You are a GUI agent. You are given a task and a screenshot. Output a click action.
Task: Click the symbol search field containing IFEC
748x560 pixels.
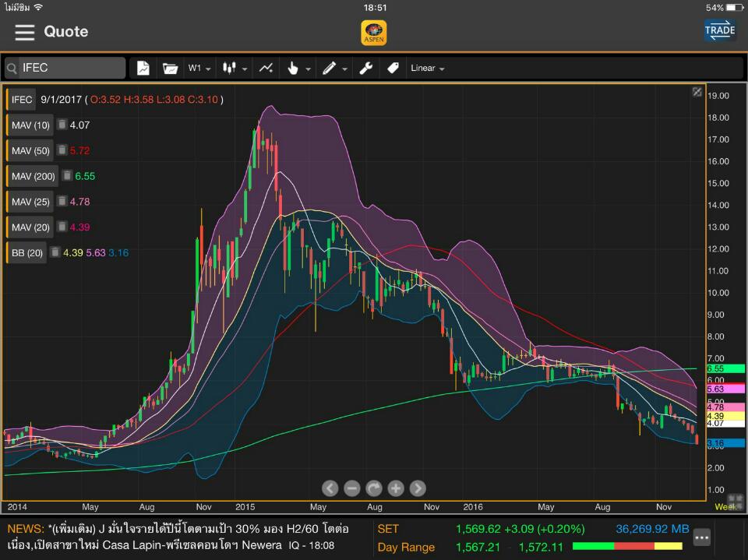pos(65,68)
